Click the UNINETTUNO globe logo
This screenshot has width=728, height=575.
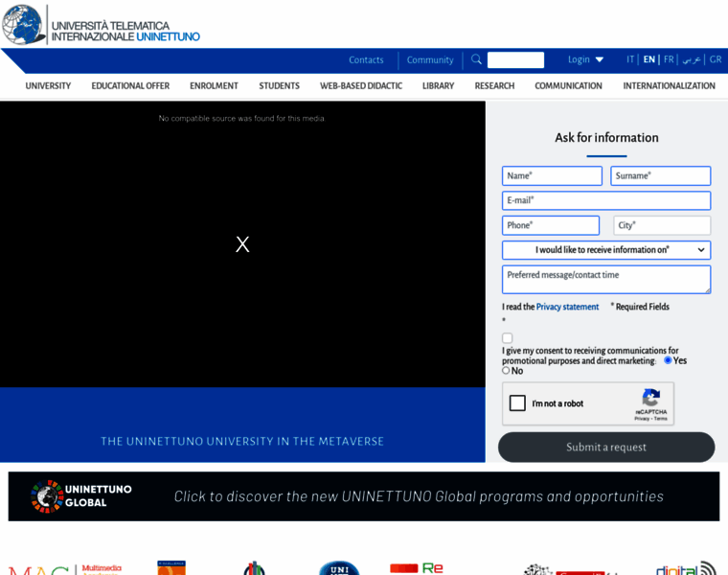click(22, 25)
